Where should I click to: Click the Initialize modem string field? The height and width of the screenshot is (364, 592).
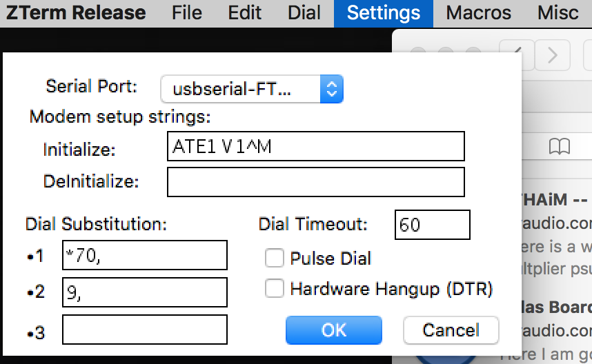pyautogui.click(x=315, y=146)
